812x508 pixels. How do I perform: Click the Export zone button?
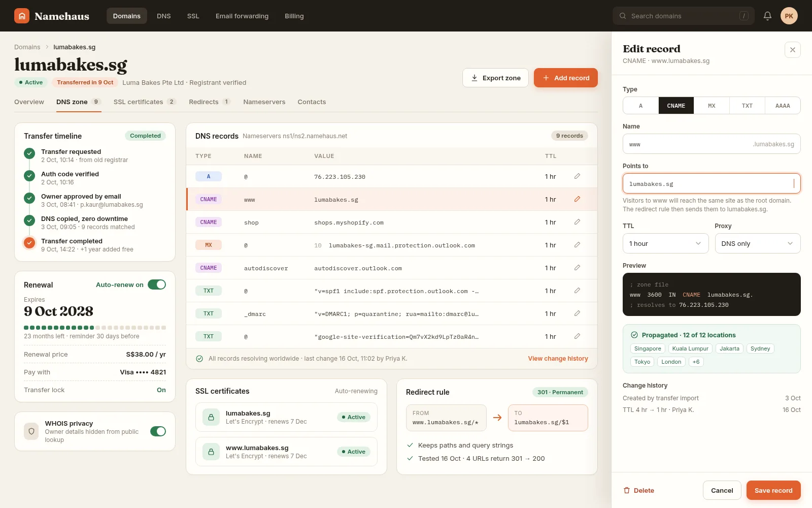pos(495,78)
